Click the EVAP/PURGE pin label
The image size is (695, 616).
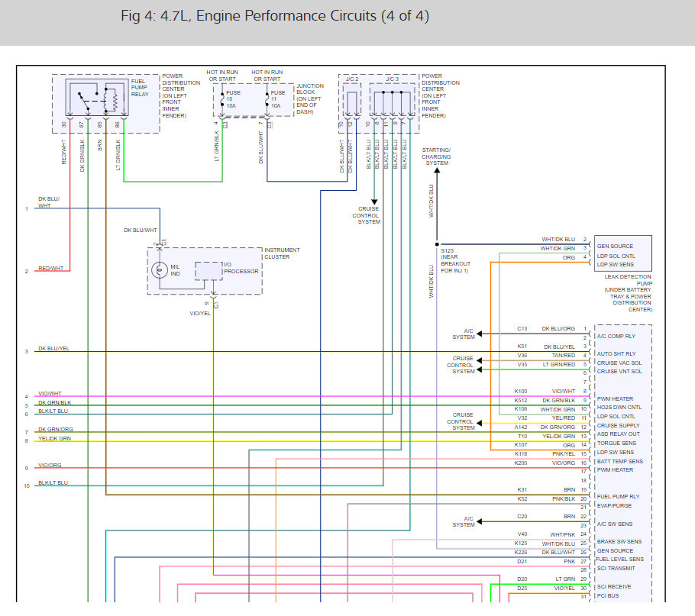point(615,505)
